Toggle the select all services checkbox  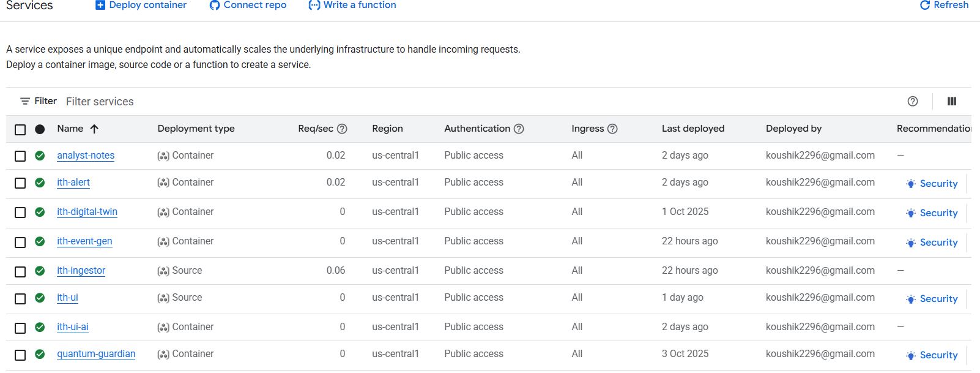pos(20,130)
